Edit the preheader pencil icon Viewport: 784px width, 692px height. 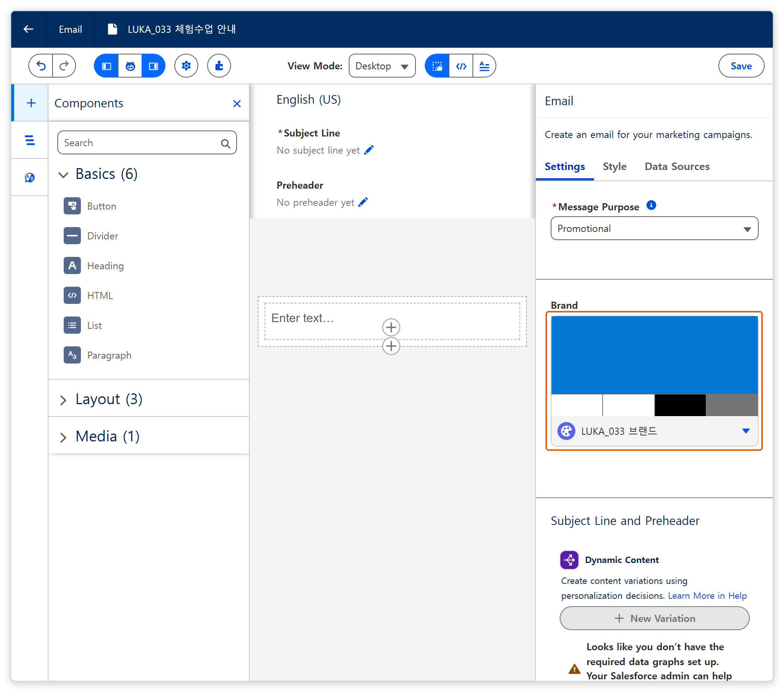click(x=363, y=202)
